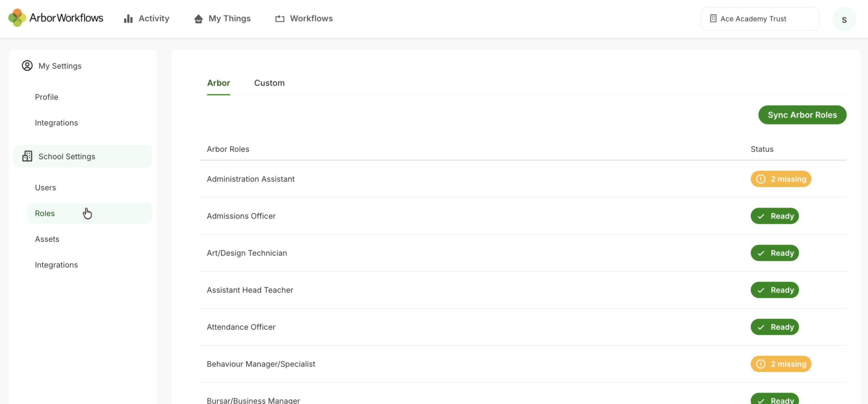Click warning icon in Behaviour Manager/Specialist status
Image resolution: width=868 pixels, height=404 pixels.
point(761,364)
